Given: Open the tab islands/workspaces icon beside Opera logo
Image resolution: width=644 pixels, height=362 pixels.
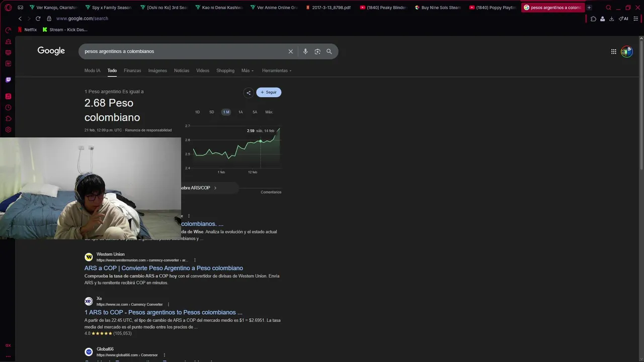Looking at the screenshot, I should pyautogui.click(x=20, y=8).
